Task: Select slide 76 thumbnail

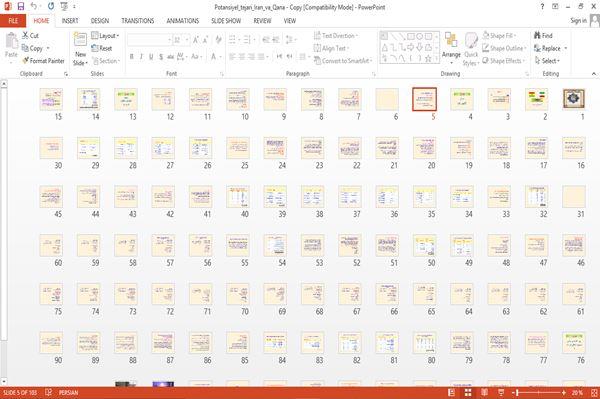Action: coord(574,343)
